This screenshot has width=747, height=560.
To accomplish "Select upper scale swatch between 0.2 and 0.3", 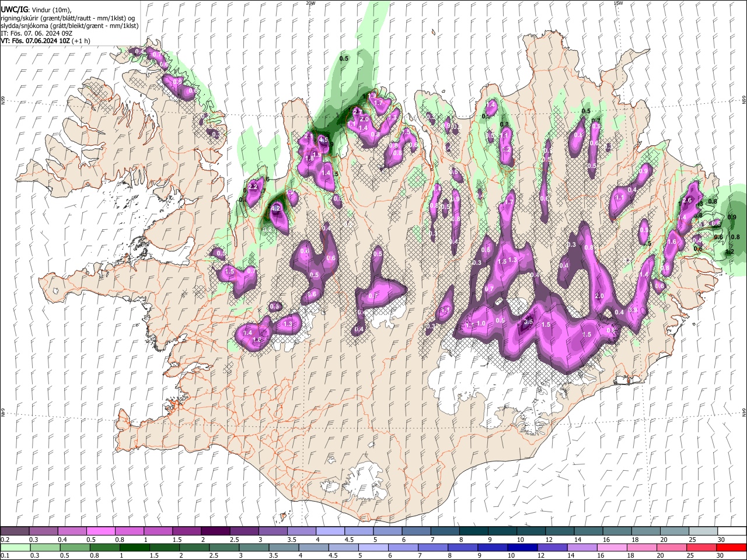I will coord(15,531).
